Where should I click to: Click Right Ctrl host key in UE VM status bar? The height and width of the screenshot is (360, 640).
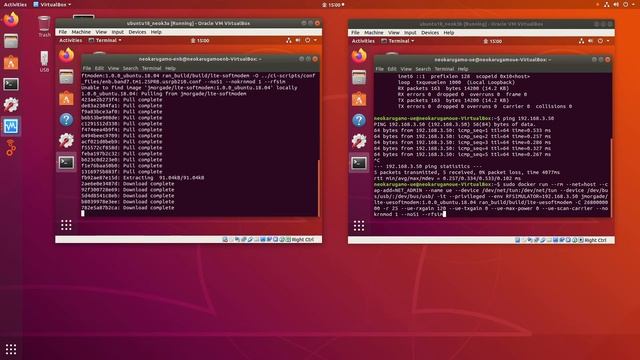(x=596, y=240)
